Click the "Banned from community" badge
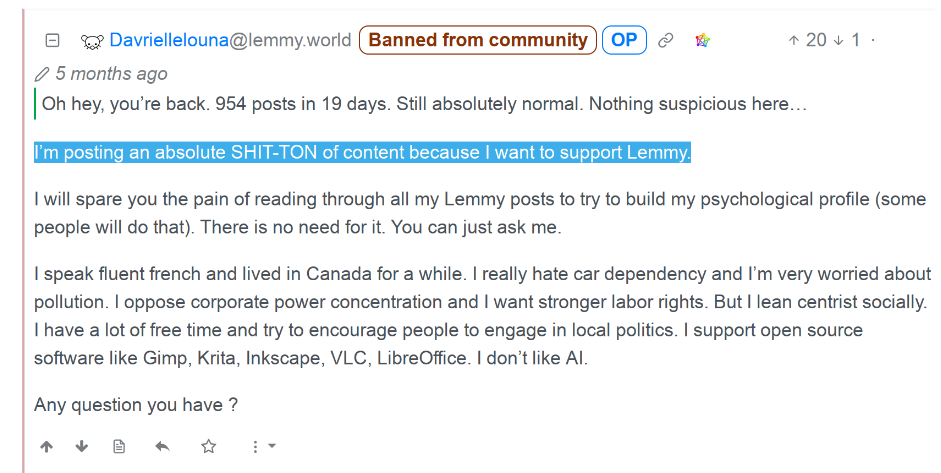Screen dimensions: 941x473 477,41
